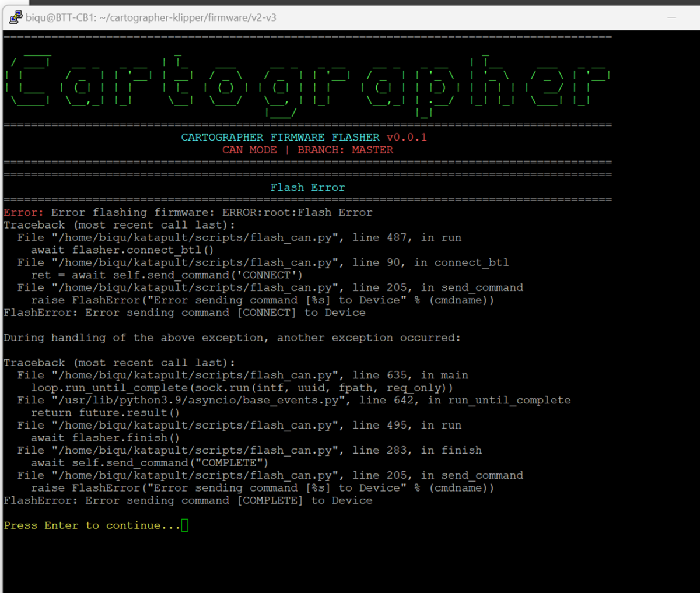This screenshot has height=593, width=700.
Task: Click 'line 90, in connect_btl' text
Action: [430, 262]
